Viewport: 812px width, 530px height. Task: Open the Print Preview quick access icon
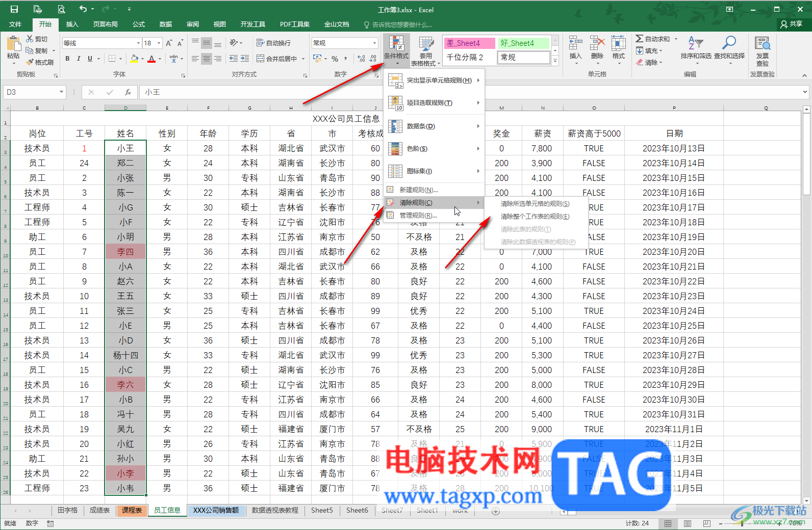click(61, 9)
